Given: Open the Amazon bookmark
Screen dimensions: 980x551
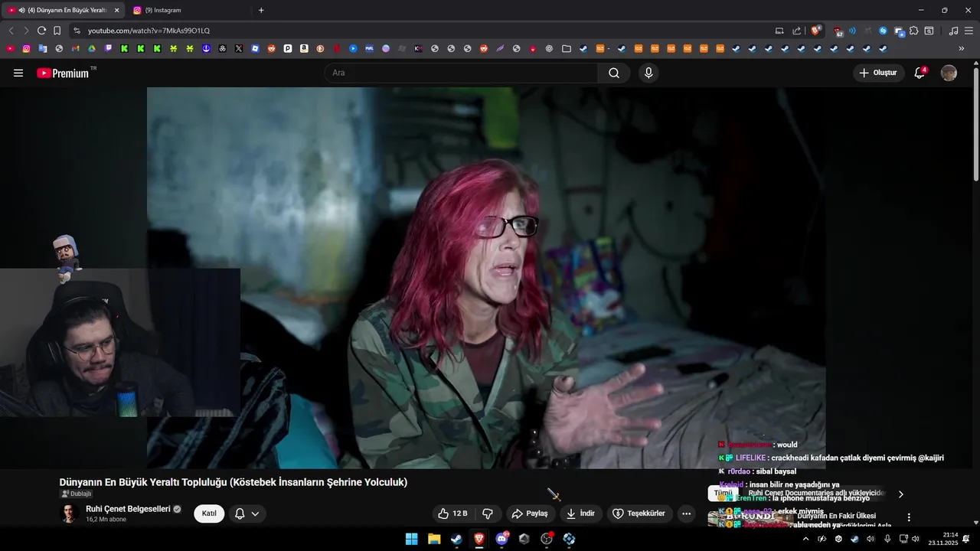Looking at the screenshot, I should [x=304, y=48].
